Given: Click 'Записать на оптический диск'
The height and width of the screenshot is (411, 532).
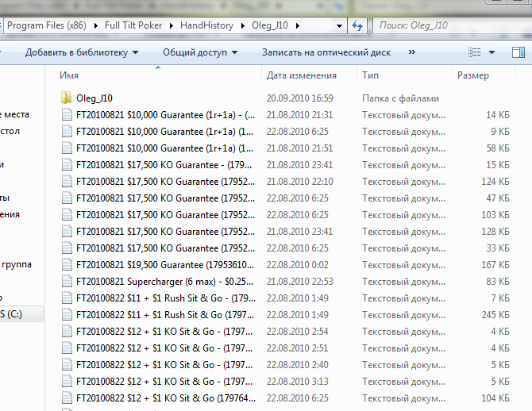Looking at the screenshot, I should [326, 52].
